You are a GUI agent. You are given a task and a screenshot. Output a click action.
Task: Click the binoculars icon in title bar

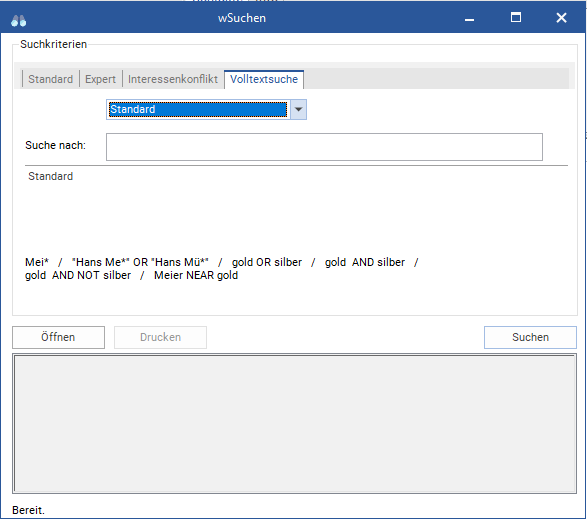[18, 21]
